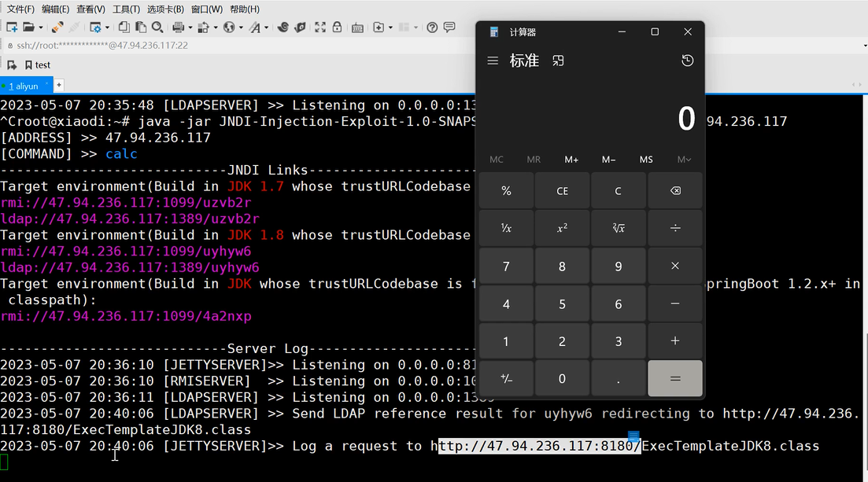The height and width of the screenshot is (482, 868).
Task: Click the send-to-session arrow icon beside test
Action: [x=12, y=64]
